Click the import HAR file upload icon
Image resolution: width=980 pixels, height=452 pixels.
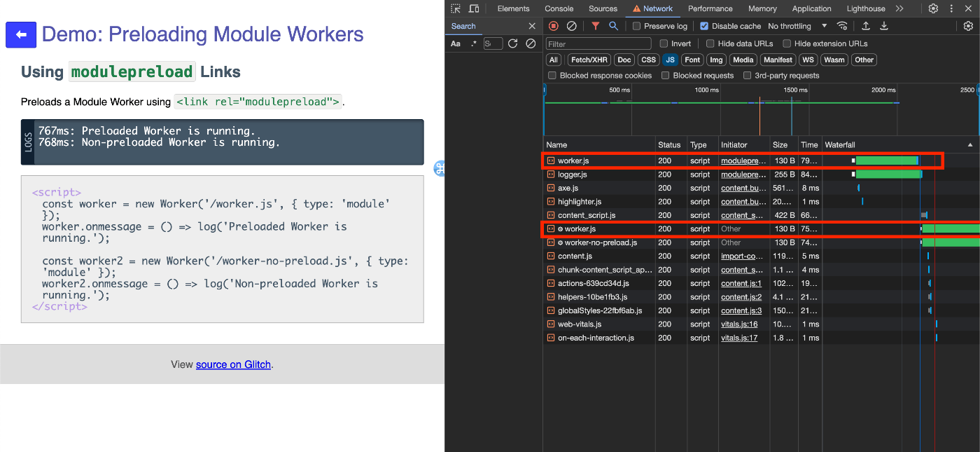click(x=866, y=26)
